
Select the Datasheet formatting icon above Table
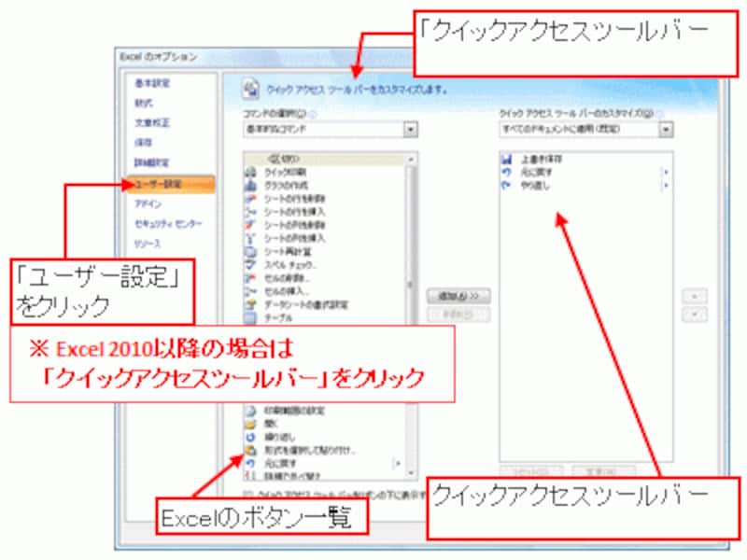click(x=250, y=305)
